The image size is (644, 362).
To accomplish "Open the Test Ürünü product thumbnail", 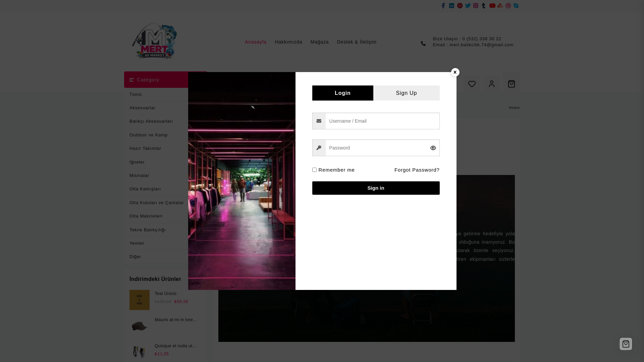I will click(x=140, y=300).
